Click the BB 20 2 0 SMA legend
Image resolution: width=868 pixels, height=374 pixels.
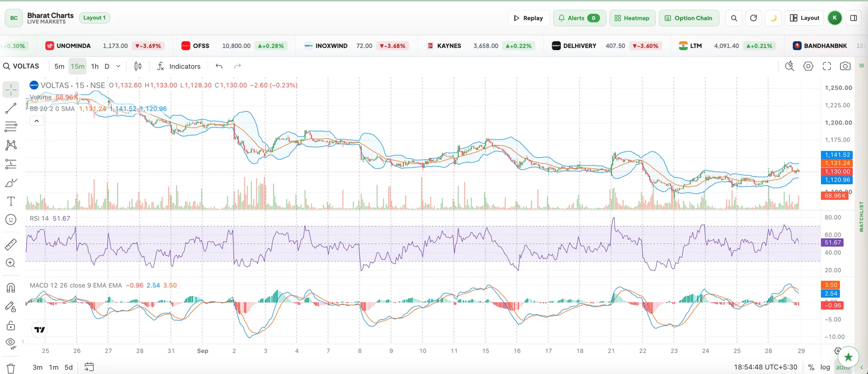(52, 109)
